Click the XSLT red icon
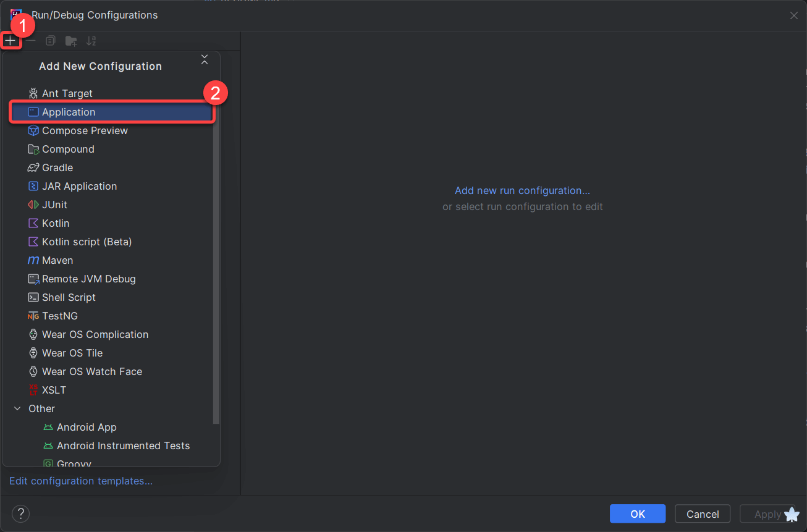The width and height of the screenshot is (807, 532). tap(33, 390)
